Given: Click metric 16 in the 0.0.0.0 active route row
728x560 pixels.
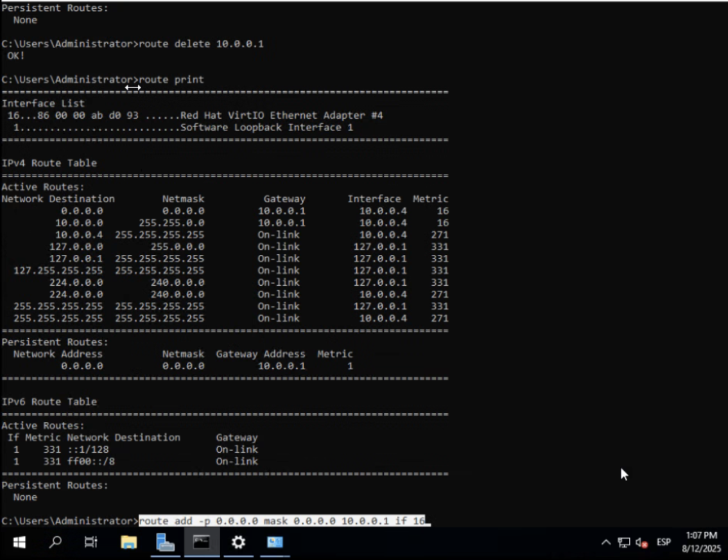Looking at the screenshot, I should pyautogui.click(x=442, y=211).
